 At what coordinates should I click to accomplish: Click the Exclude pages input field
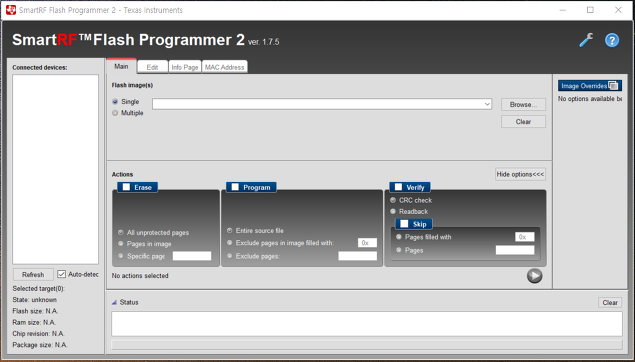pyautogui.click(x=358, y=256)
